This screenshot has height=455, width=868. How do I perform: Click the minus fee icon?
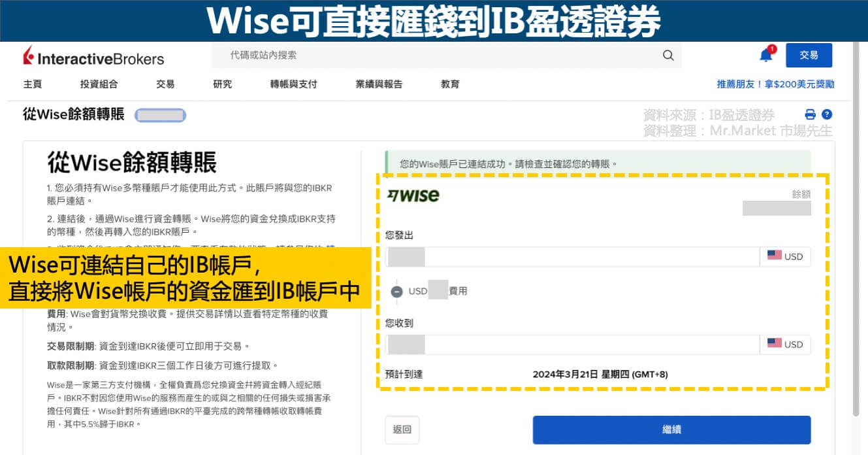tap(396, 292)
